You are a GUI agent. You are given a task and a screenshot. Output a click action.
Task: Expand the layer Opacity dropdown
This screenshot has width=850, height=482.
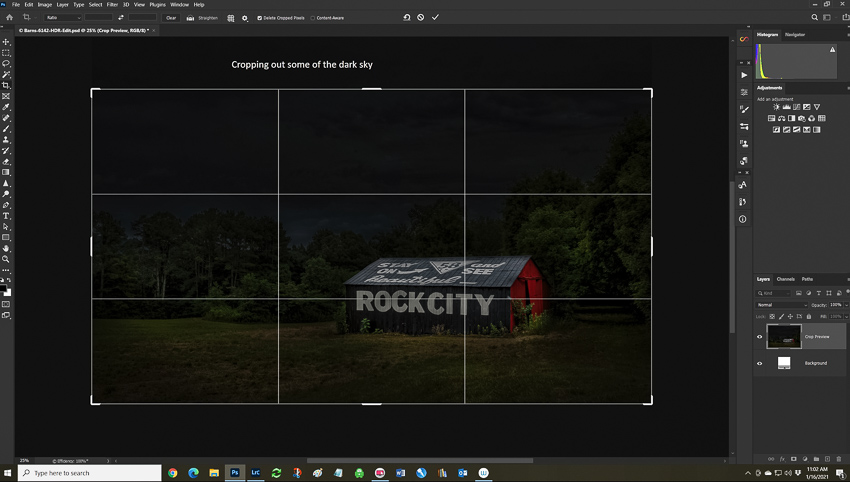[x=845, y=305]
